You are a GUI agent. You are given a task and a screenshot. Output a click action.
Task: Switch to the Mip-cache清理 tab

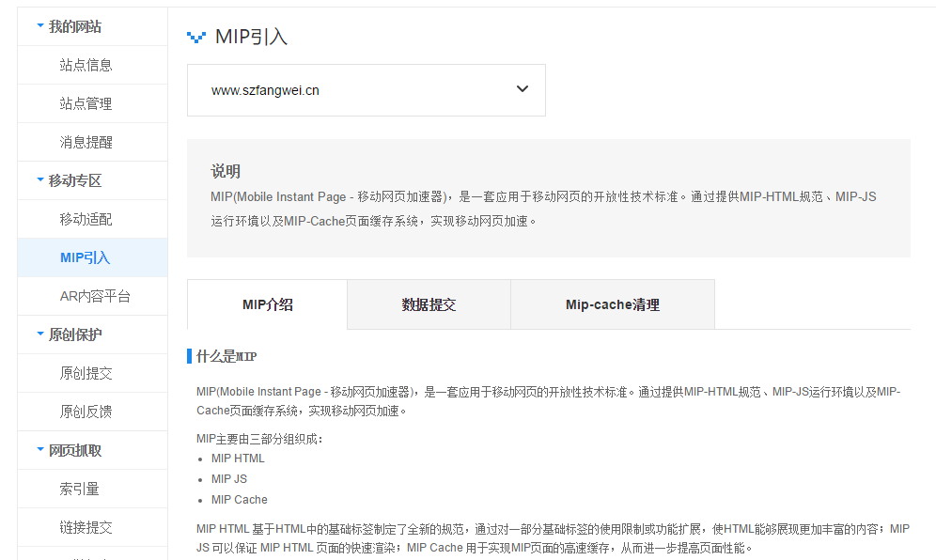coord(612,303)
